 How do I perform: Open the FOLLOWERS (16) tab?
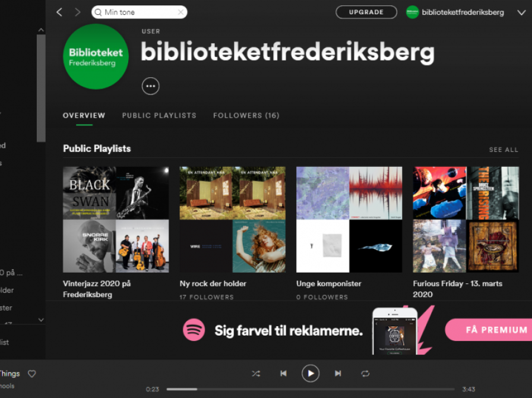(246, 115)
